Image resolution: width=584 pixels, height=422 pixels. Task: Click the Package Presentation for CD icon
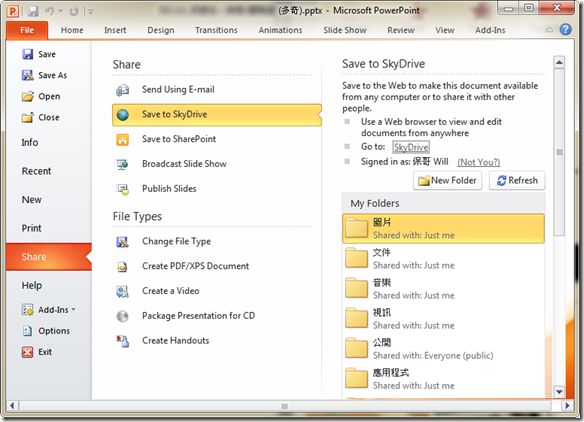(123, 316)
